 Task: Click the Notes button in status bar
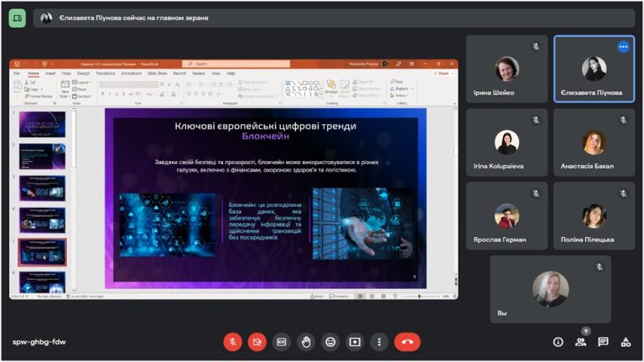[317, 297]
